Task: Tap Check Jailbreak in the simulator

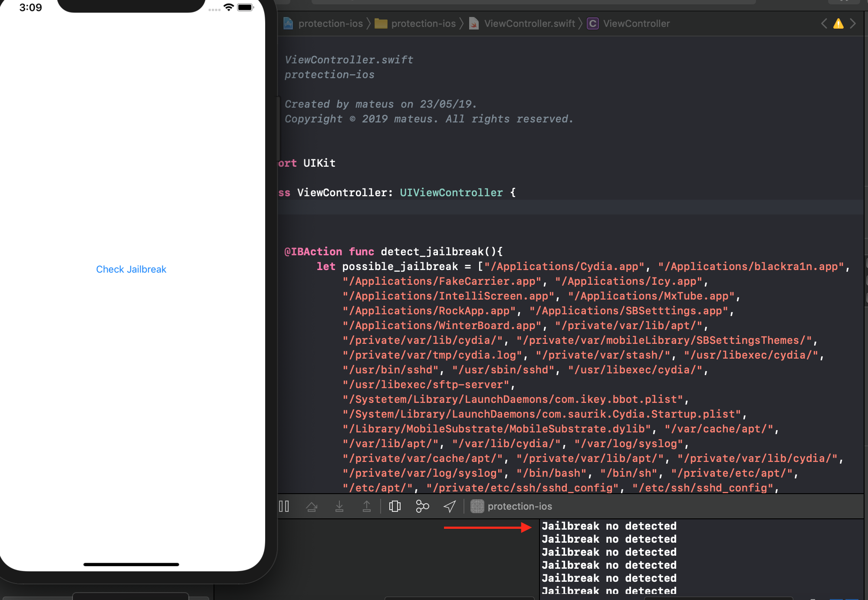Action: pos(131,269)
